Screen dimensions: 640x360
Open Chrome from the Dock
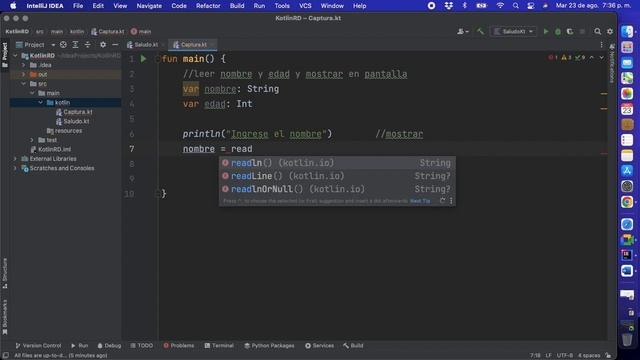tap(627, 202)
